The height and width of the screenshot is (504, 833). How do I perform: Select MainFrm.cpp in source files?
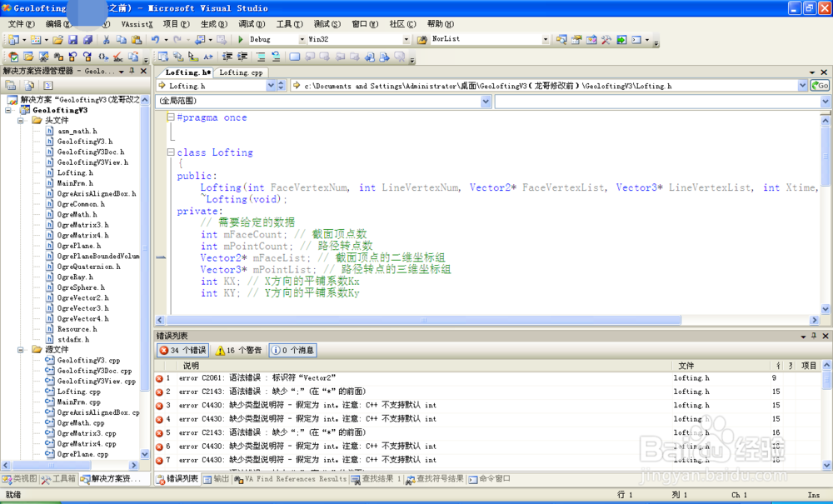[78, 402]
